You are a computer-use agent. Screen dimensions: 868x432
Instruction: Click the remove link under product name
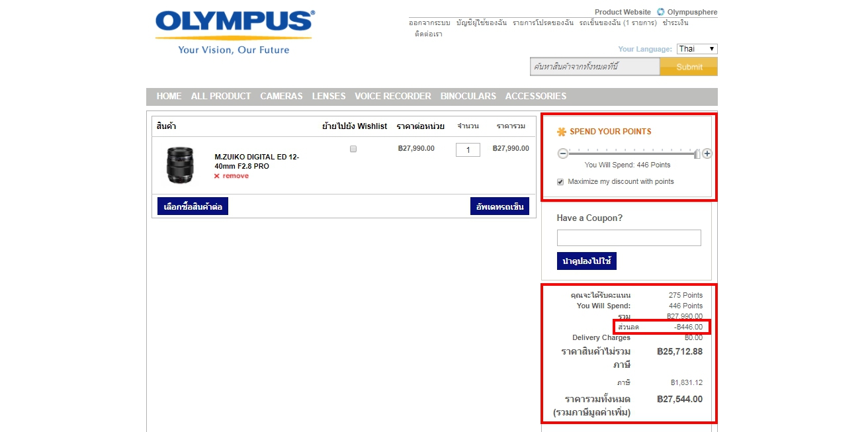click(x=236, y=176)
